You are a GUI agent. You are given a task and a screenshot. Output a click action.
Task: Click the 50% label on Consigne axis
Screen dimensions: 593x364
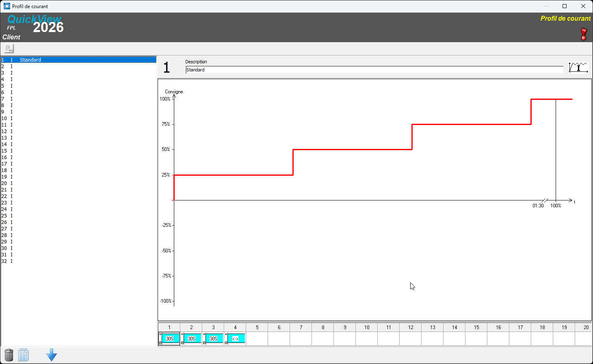pyautogui.click(x=166, y=149)
